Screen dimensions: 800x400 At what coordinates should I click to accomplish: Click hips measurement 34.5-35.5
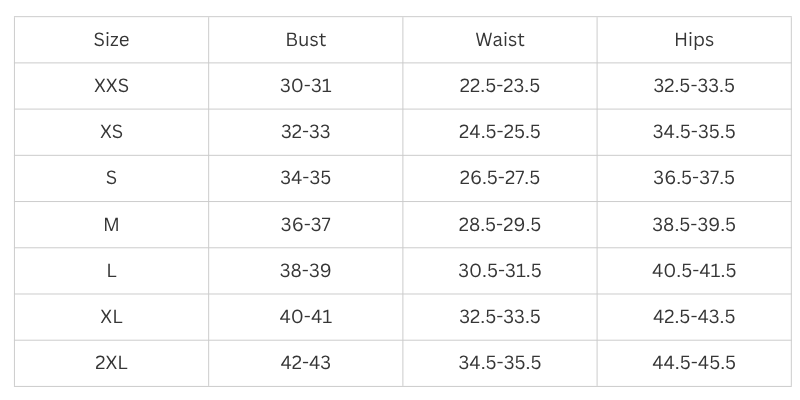click(x=694, y=132)
